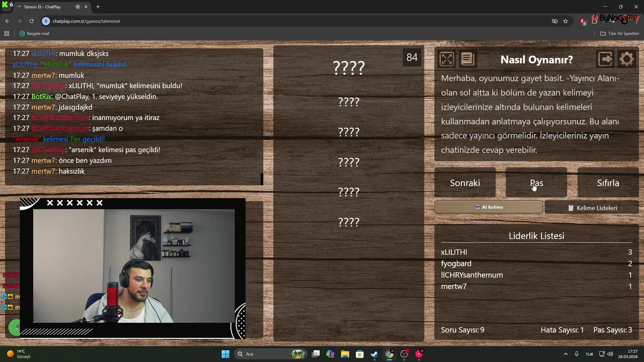This screenshot has width=644, height=362.
Task: Click the top hidden word ???? entry
Action: pyautogui.click(x=349, y=68)
